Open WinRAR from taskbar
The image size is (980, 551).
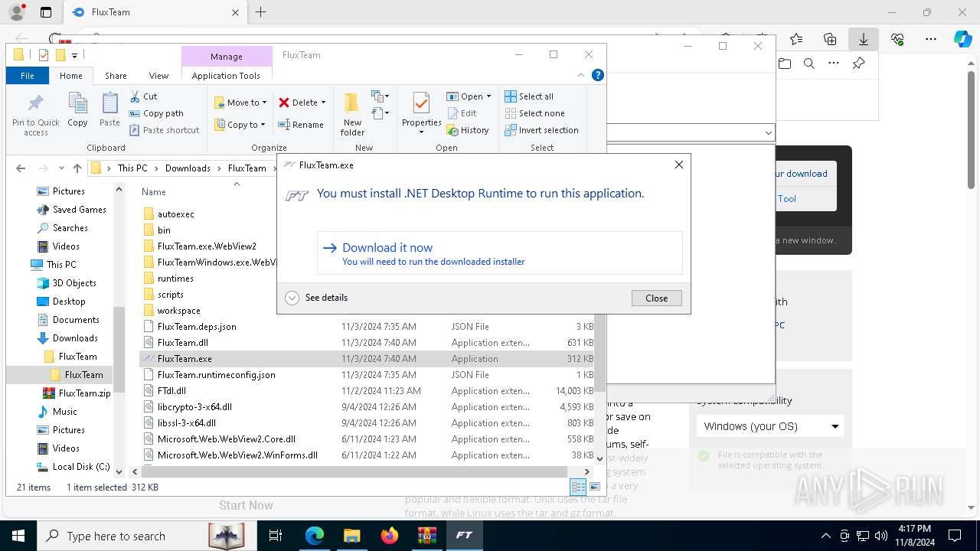pyautogui.click(x=426, y=536)
